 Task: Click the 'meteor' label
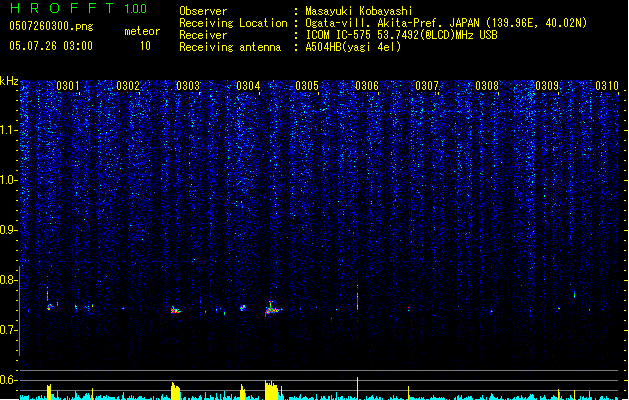[x=142, y=31]
